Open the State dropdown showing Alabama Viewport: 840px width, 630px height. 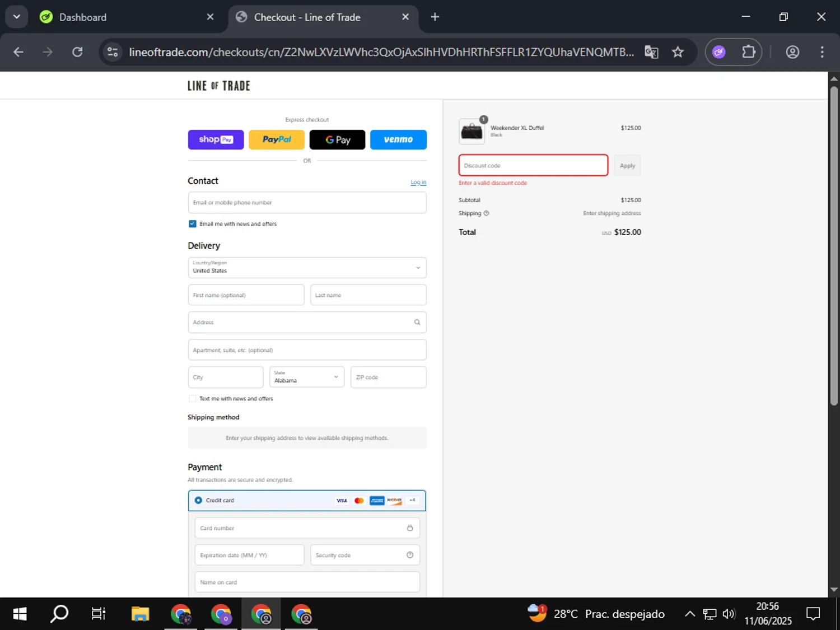tap(307, 377)
